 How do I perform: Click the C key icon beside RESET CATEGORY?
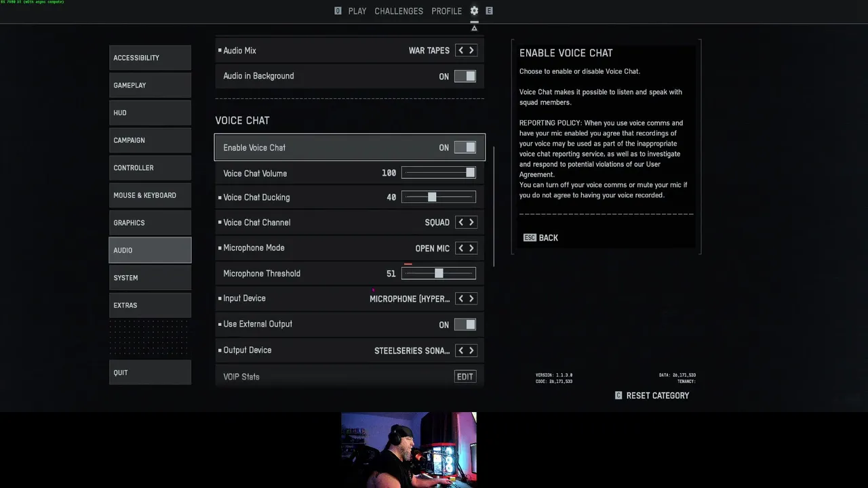click(618, 395)
